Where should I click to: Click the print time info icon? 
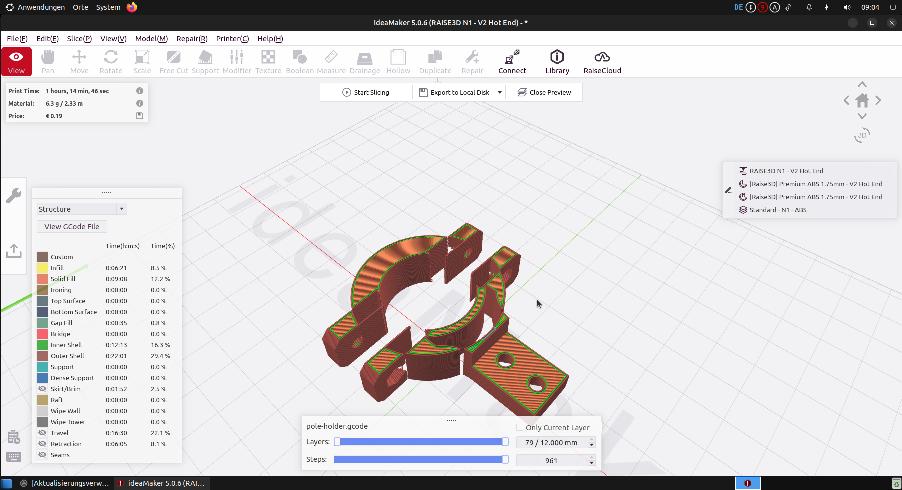coord(139,91)
